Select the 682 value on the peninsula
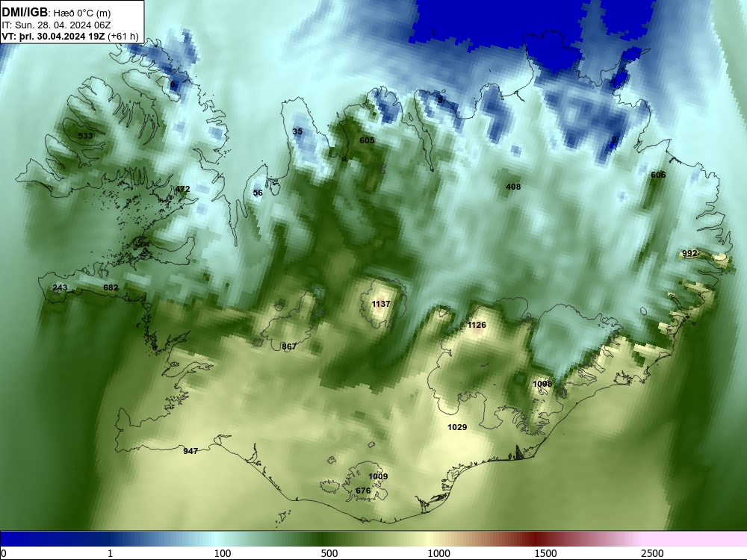This screenshot has width=747, height=560. (x=111, y=287)
